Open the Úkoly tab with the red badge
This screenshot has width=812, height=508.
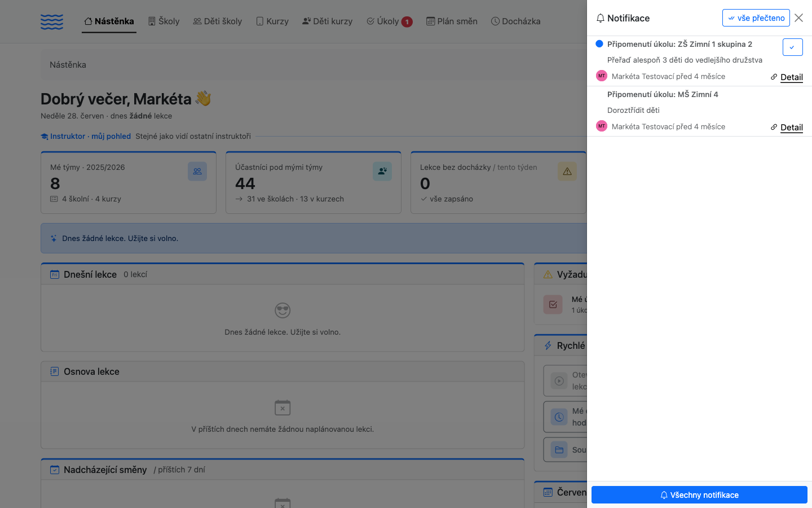[390, 21]
